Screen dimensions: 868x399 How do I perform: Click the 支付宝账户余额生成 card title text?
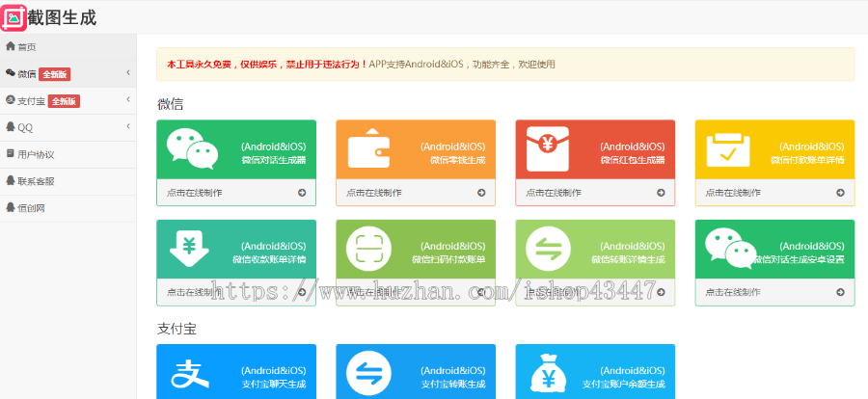[624, 384]
